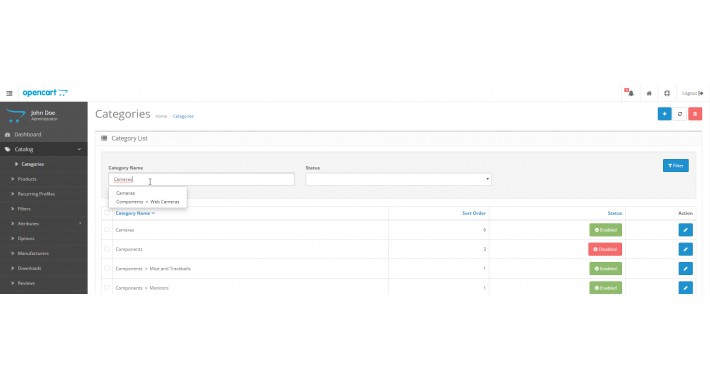This screenshot has width=710, height=380.
Task: Toggle the hamburger menu icon
Action: click(9, 93)
